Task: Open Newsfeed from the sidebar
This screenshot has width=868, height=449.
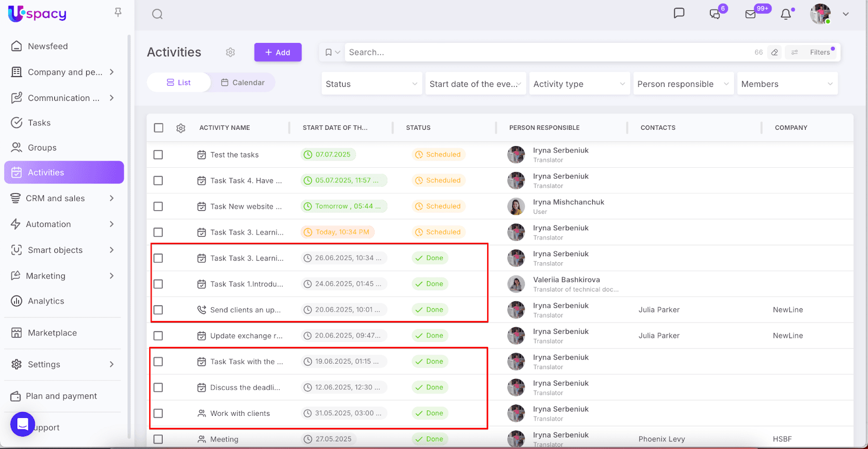Action: click(48, 46)
